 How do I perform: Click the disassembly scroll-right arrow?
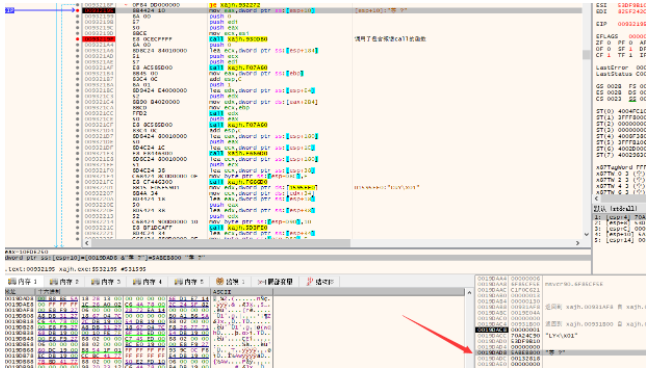coord(578,243)
